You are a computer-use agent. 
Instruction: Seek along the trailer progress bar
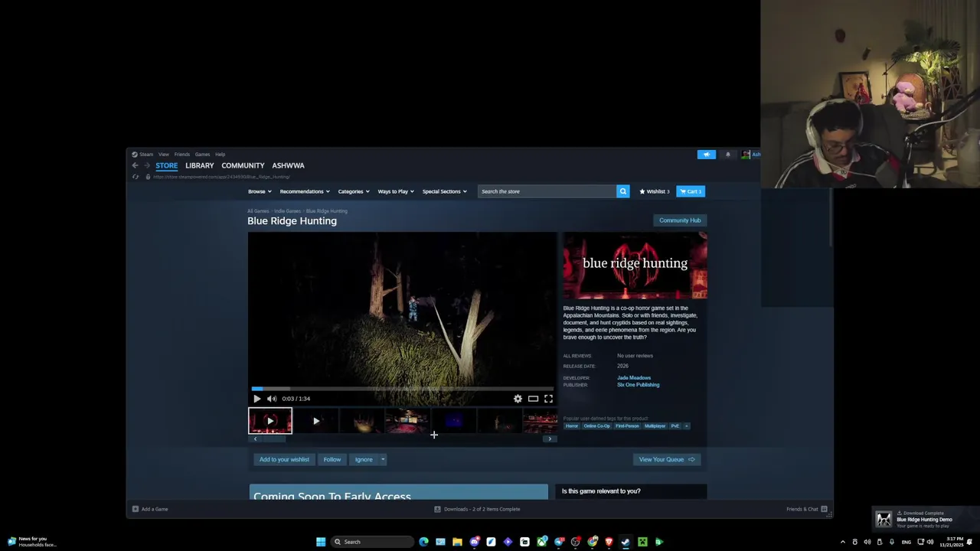click(402, 389)
